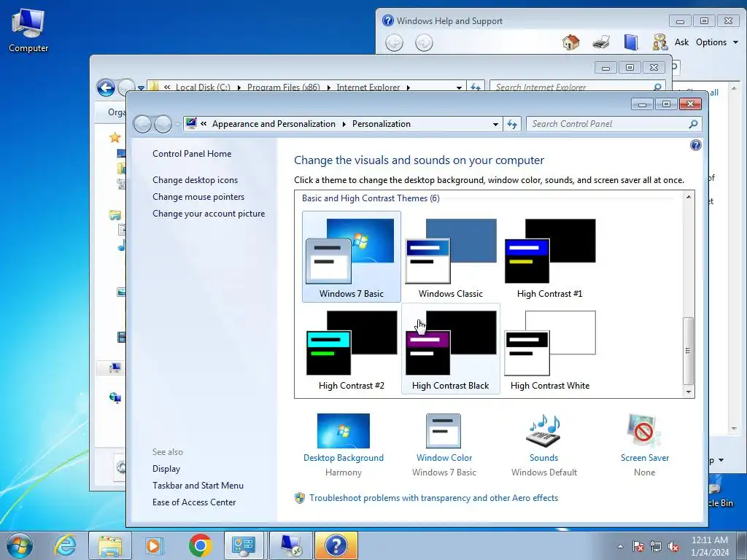747x560 pixels.
Task: Click Internet Explorer breadcrumb in Explorer window
Action: tap(368, 87)
